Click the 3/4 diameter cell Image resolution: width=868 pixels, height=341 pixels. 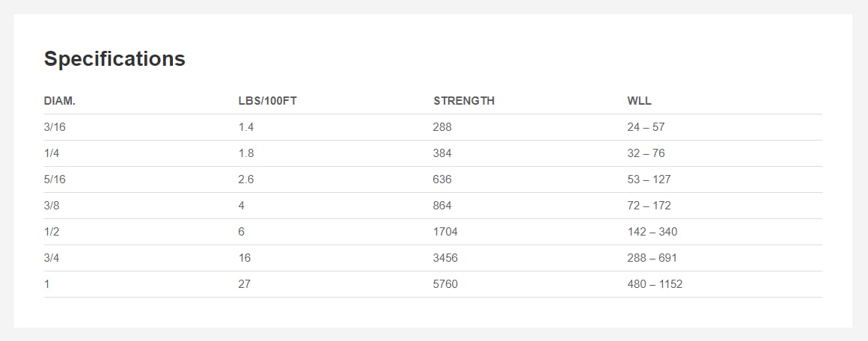tap(52, 258)
